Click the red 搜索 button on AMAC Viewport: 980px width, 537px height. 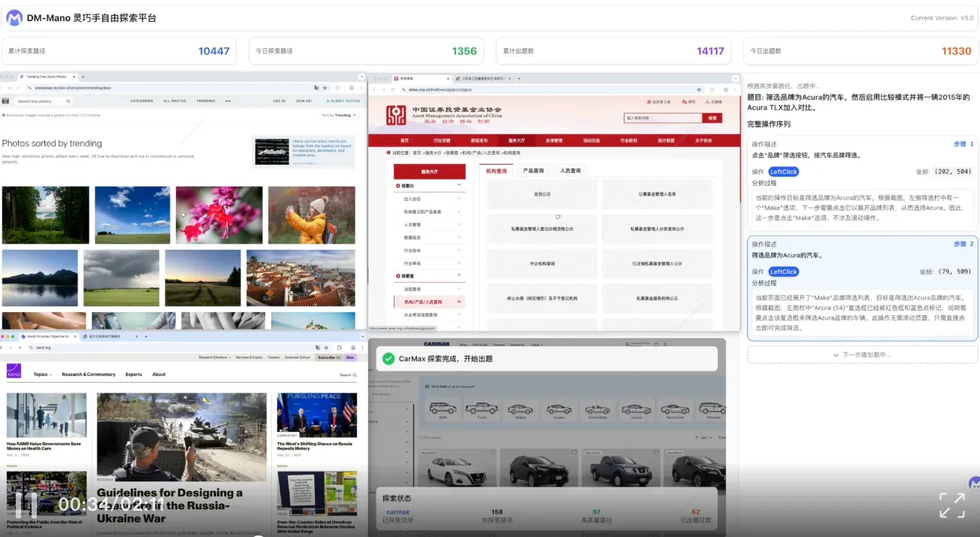[712, 118]
